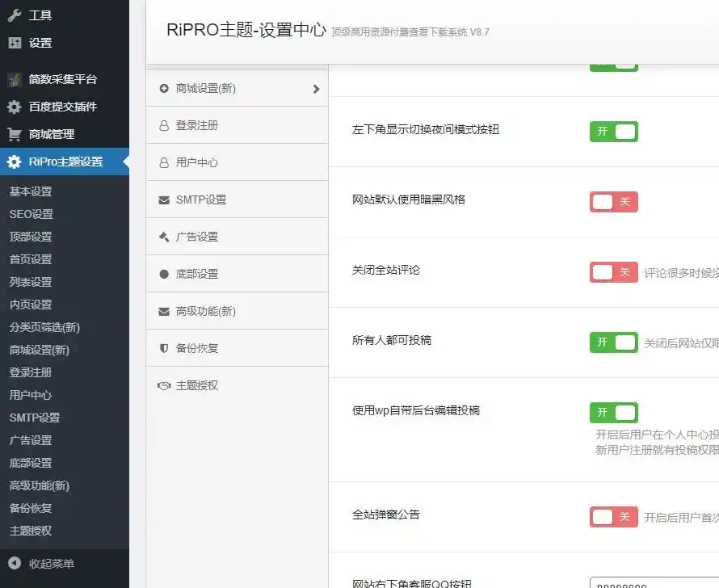The height and width of the screenshot is (588, 719).
Task: Go to SEO设置 in the left submenu
Action: click(x=32, y=214)
